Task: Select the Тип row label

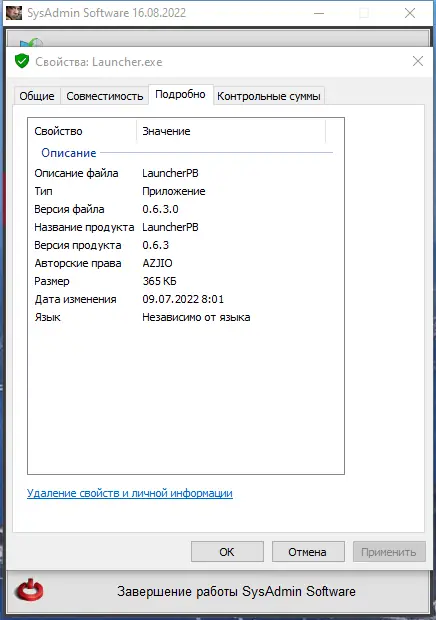Action: 43,191
